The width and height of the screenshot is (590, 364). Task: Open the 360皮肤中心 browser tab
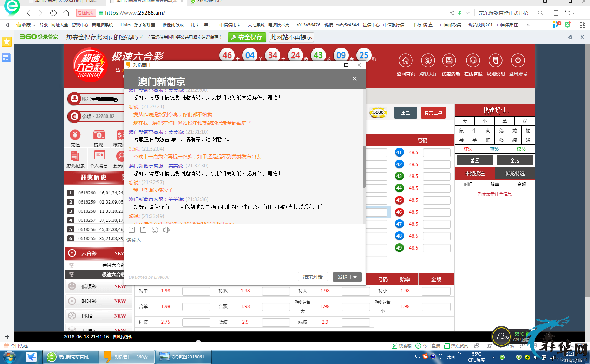[x=228, y=2]
